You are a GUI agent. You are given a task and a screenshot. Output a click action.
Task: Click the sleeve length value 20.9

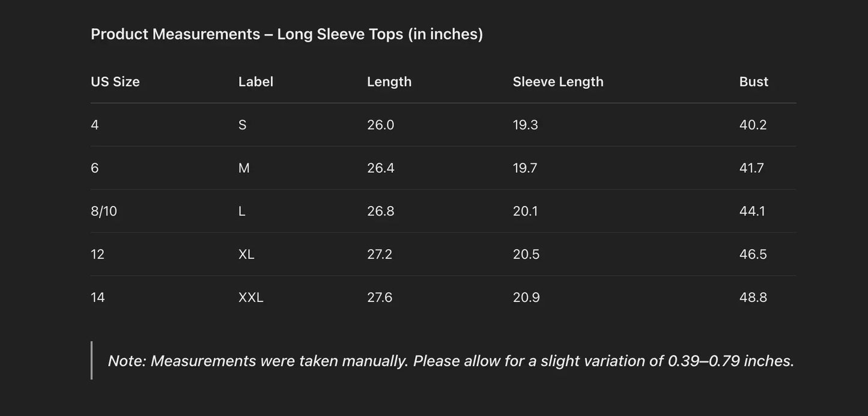click(526, 298)
